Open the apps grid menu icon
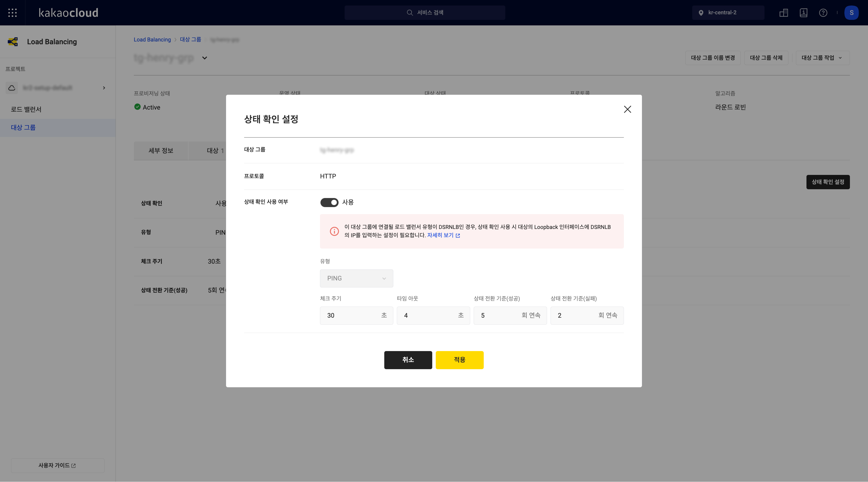Screen dimensions: 868x482 click(12, 13)
